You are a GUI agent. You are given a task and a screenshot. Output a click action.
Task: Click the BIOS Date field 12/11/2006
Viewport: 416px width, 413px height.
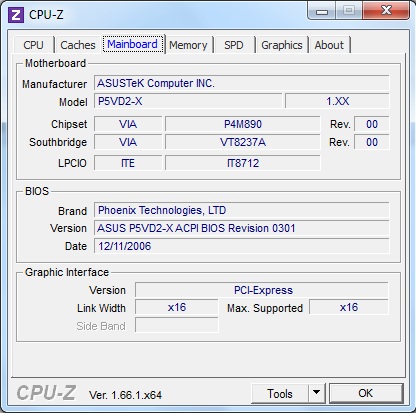pos(242,246)
